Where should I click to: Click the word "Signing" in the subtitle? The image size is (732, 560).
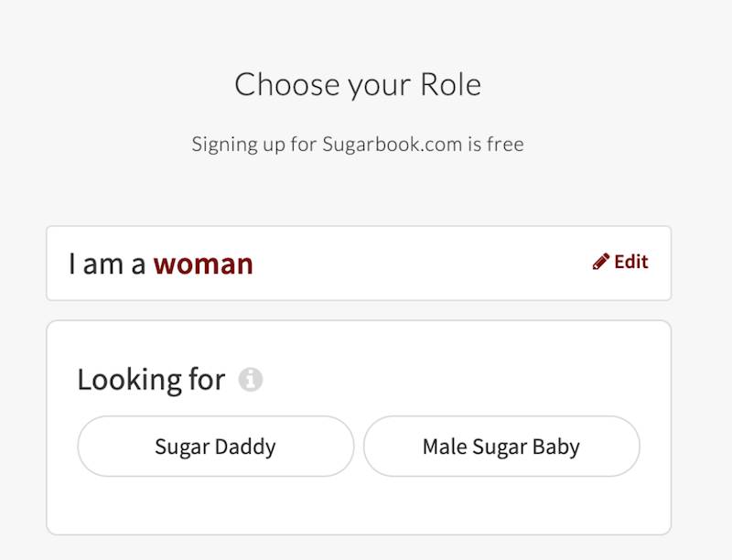pos(220,145)
